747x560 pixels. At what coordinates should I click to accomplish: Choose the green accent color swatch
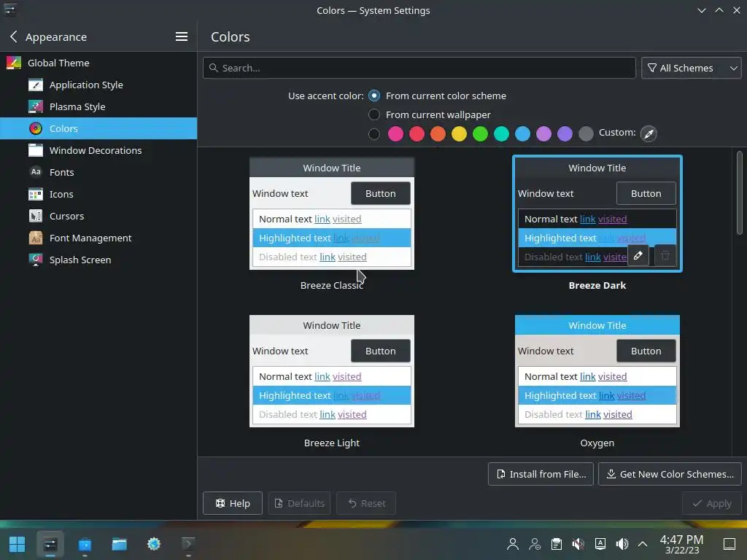tap(480, 134)
